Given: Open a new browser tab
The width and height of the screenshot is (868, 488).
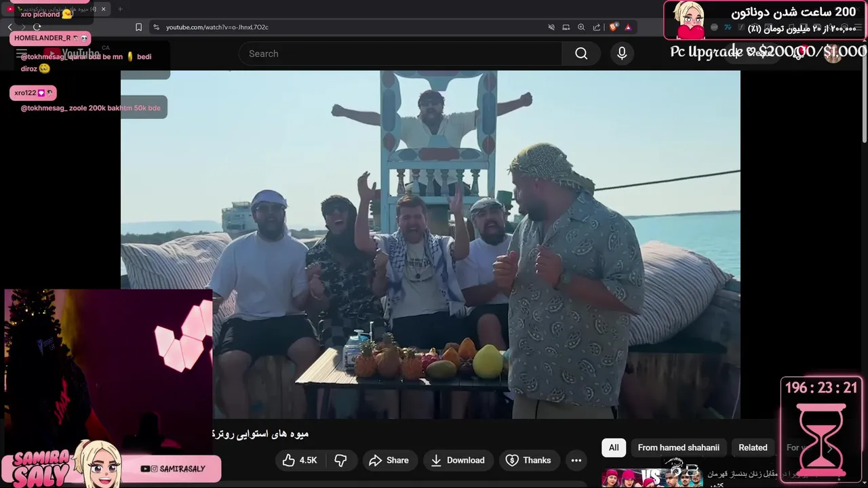Looking at the screenshot, I should click(x=120, y=9).
